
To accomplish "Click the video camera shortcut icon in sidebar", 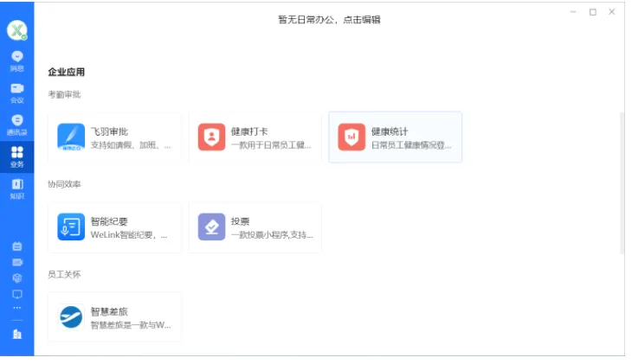I will click(x=17, y=262).
